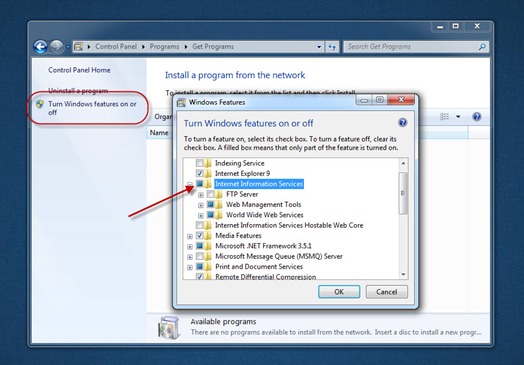The height and width of the screenshot is (365, 524).
Task: Minimize the Windows Features dialog
Action: [x=364, y=100]
